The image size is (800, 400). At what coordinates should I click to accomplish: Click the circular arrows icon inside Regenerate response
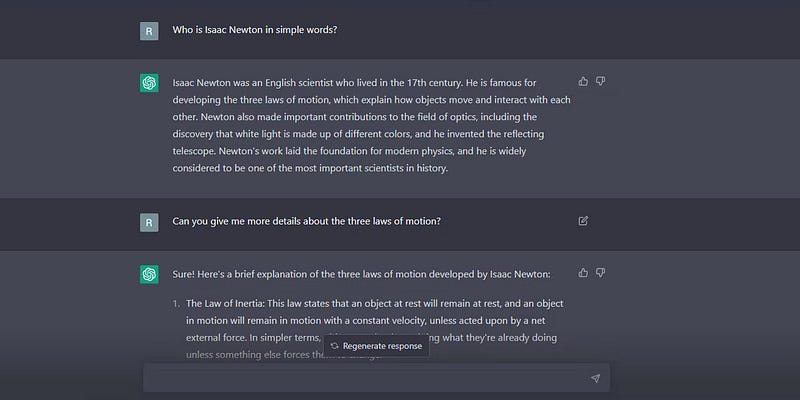tap(334, 346)
